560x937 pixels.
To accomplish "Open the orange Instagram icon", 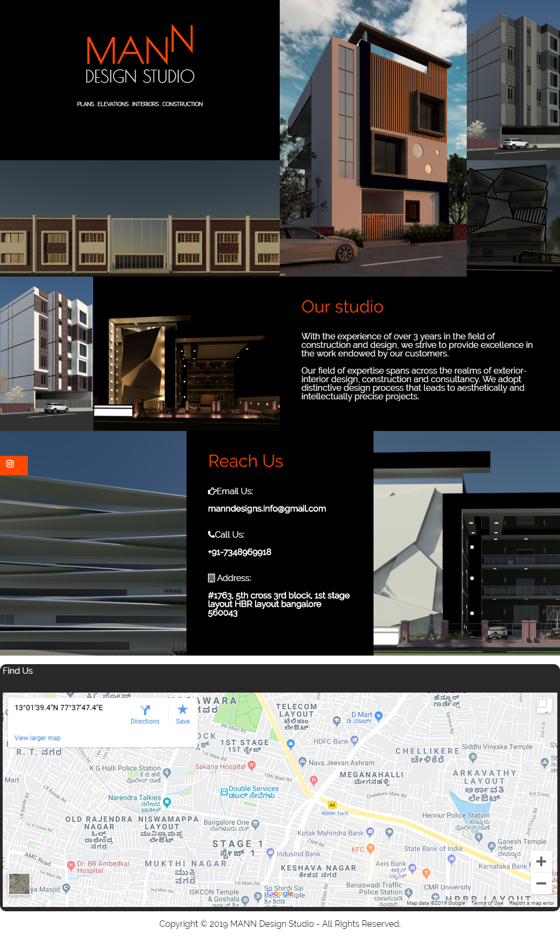I will coord(10,464).
